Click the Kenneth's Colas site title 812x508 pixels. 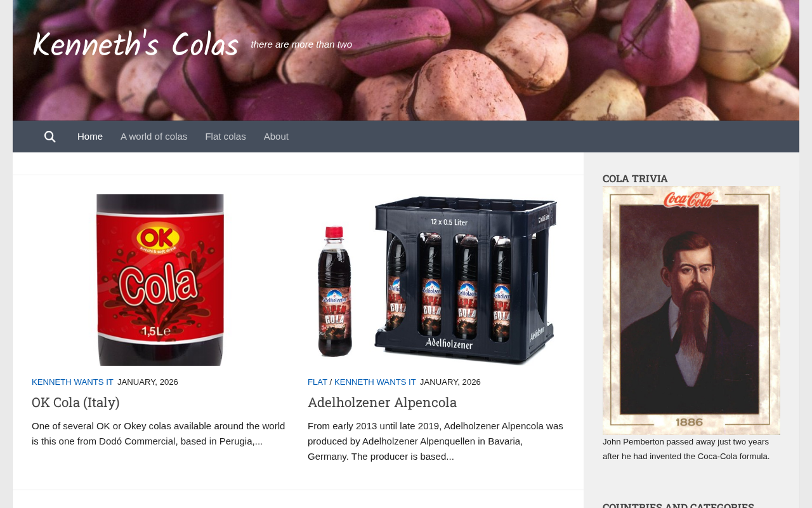pyautogui.click(x=135, y=45)
